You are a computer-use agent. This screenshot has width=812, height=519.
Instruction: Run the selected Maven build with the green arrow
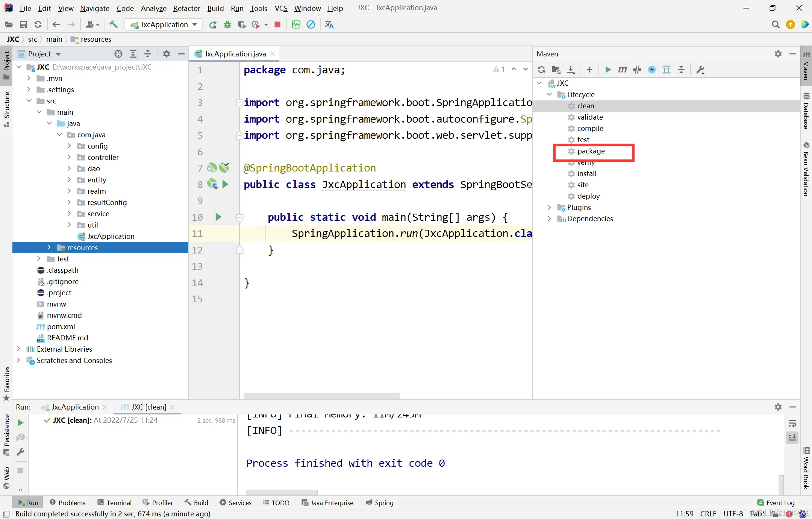[607, 70]
